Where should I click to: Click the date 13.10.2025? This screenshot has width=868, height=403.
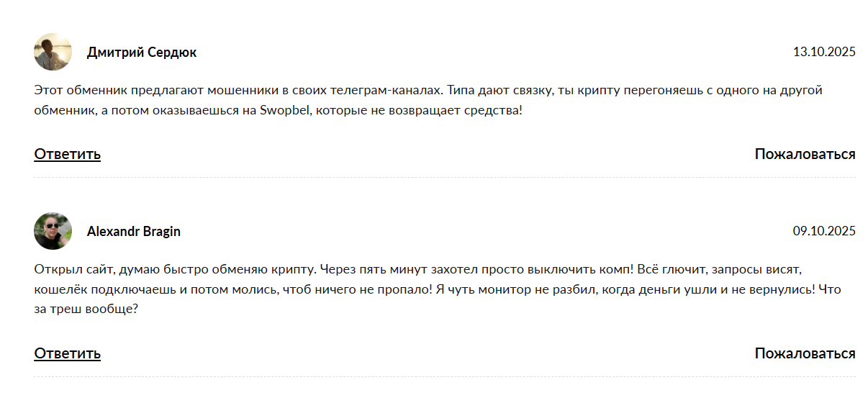pyautogui.click(x=824, y=52)
